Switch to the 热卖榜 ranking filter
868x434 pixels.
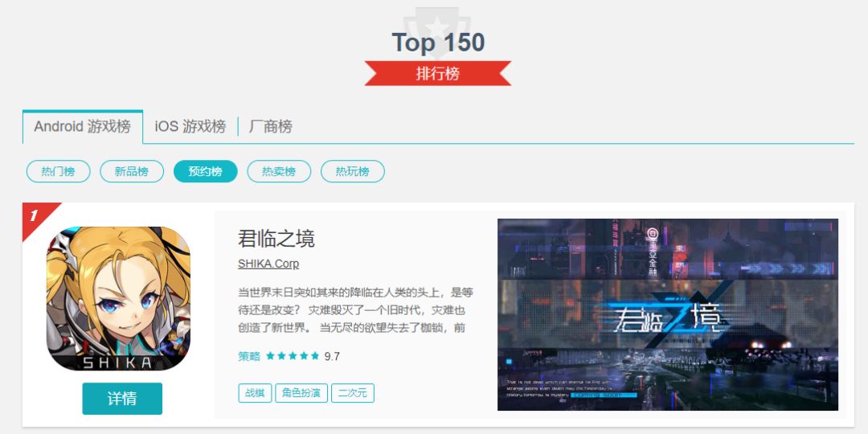[279, 172]
